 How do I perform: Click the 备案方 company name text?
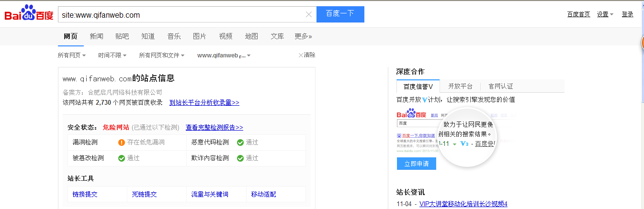click(125, 92)
